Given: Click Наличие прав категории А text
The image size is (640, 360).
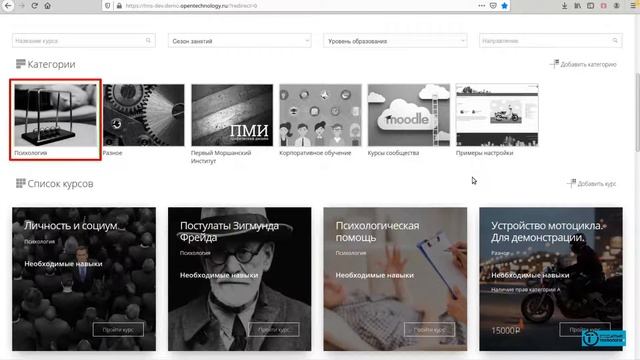Looking at the screenshot, I should point(526,289).
